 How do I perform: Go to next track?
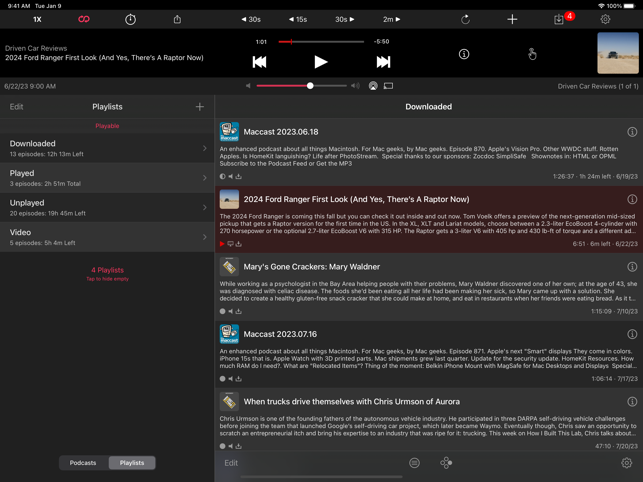point(383,62)
